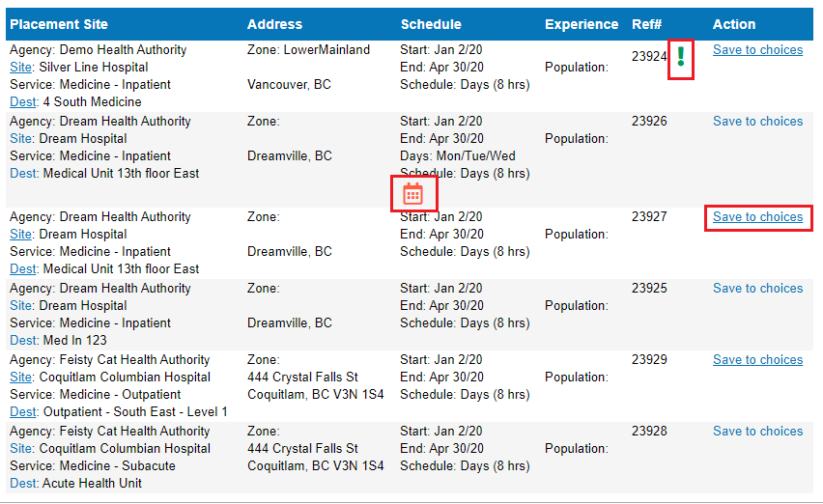Image resolution: width=823 pixels, height=504 pixels.
Task: Click the Placement Site column header
Action: pos(59,24)
